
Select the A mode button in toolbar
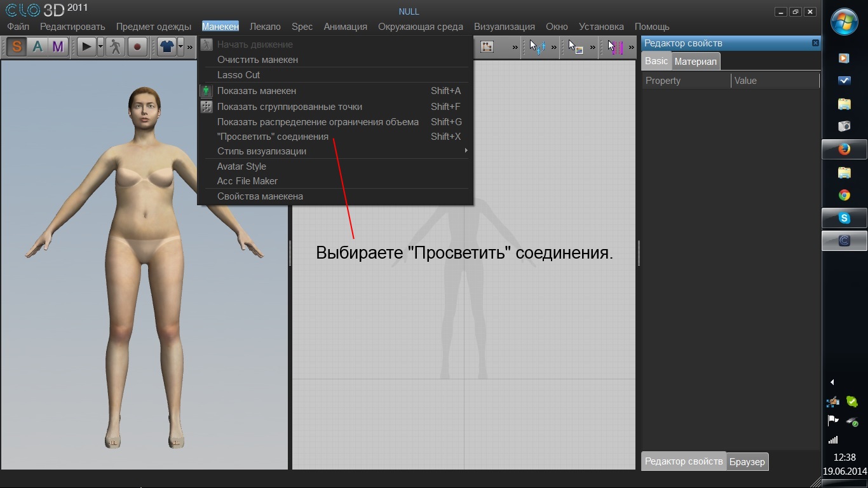pyautogui.click(x=37, y=46)
